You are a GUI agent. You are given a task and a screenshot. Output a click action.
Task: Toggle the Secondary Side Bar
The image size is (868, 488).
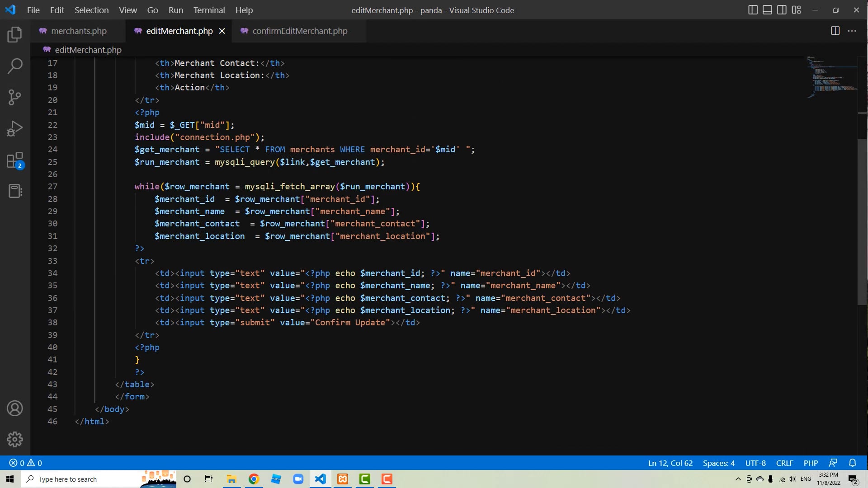(782, 9)
